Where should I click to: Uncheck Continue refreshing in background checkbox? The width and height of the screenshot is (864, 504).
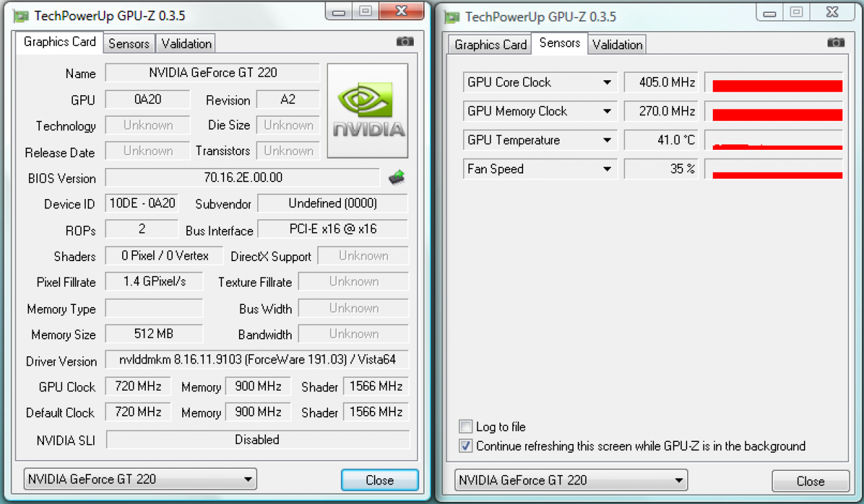[466, 446]
